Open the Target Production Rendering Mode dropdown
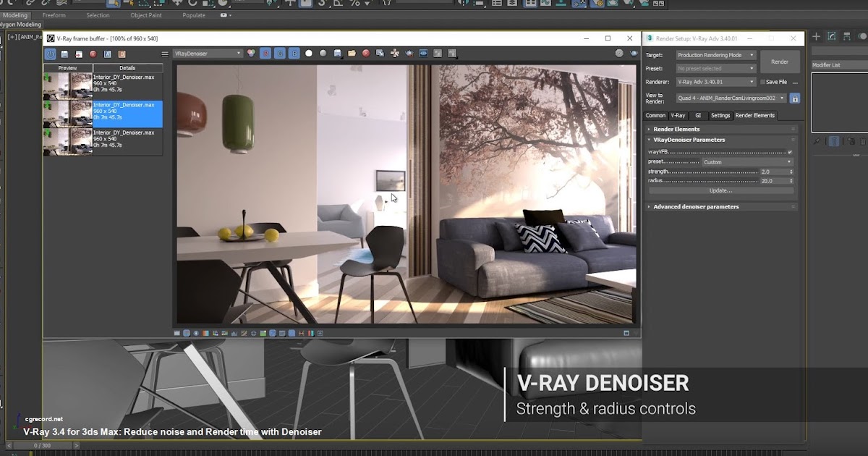The width and height of the screenshot is (868, 456). point(716,55)
